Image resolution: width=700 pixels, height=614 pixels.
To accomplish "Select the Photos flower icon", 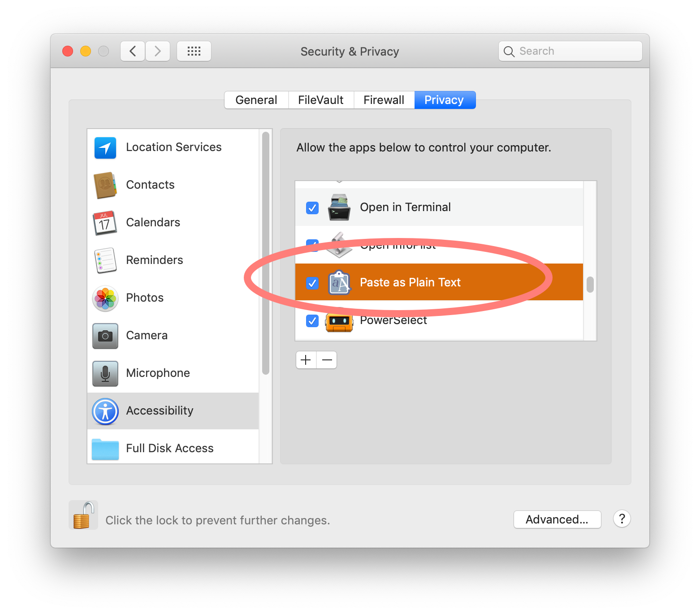I will (105, 298).
